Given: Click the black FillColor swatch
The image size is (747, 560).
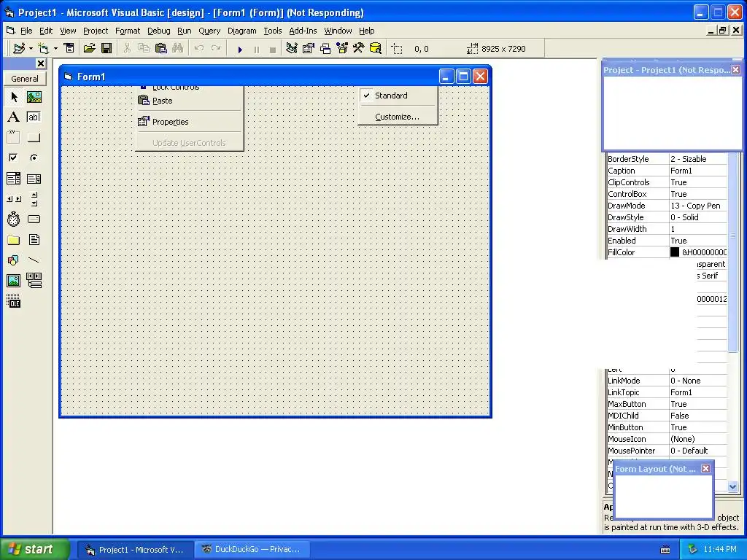Looking at the screenshot, I should pyautogui.click(x=675, y=252).
